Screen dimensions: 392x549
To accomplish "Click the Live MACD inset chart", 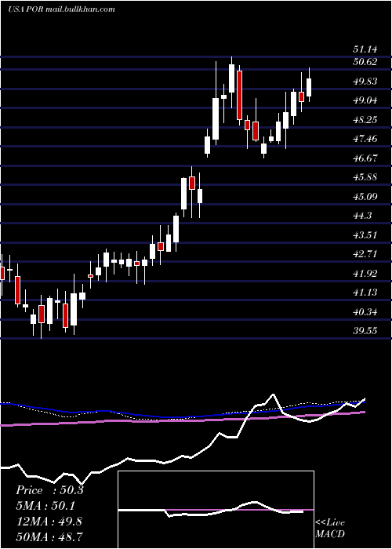I will tap(216, 510).
